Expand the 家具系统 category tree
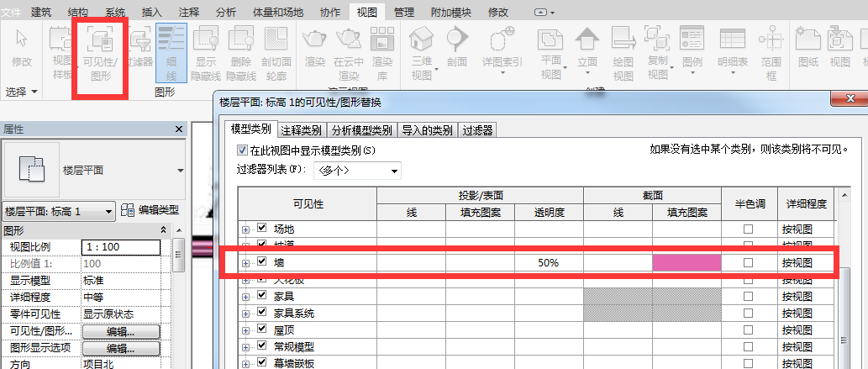Viewport: 868px width, 369px height. point(246,314)
